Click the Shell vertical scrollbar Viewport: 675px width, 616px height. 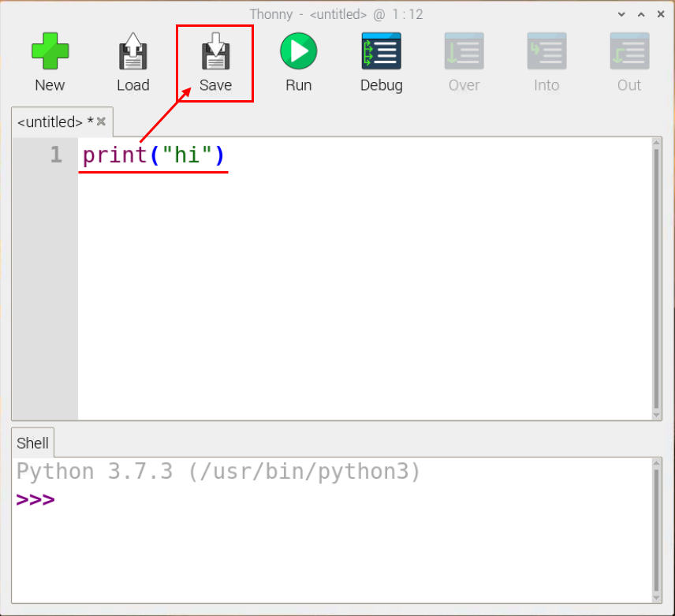click(x=657, y=530)
